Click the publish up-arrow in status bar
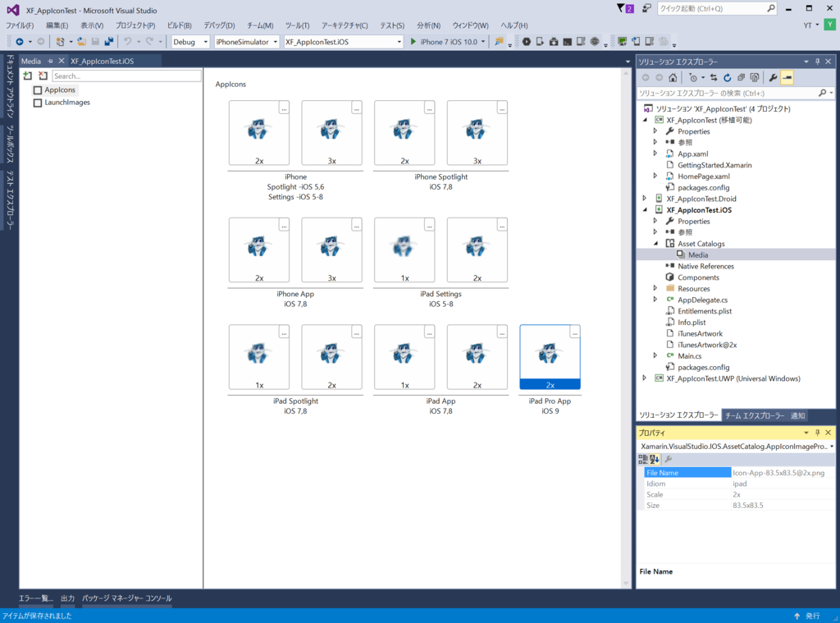 pyautogui.click(x=797, y=616)
